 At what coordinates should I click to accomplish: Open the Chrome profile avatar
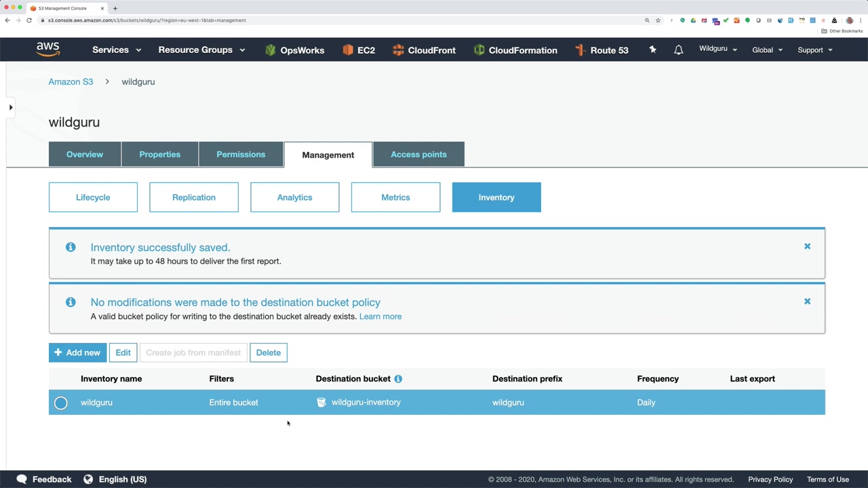[849, 20]
